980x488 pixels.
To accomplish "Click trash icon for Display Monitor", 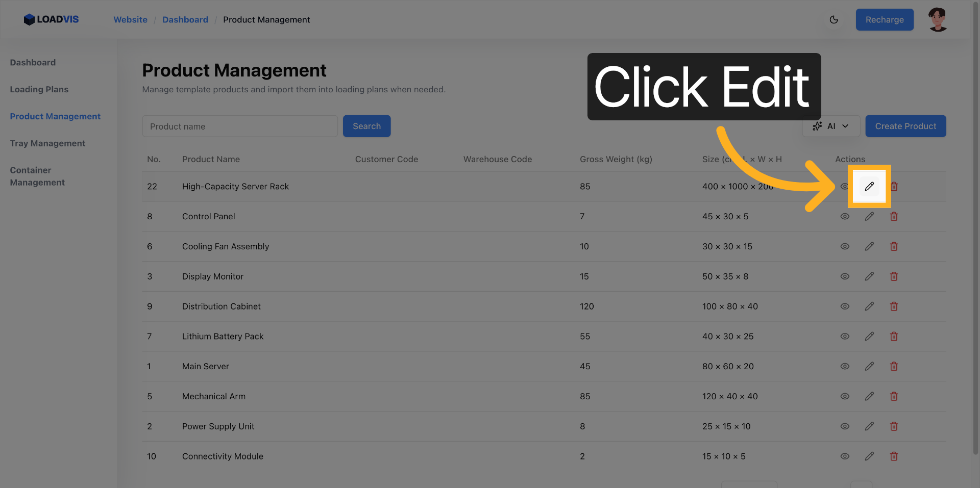I will point(894,276).
